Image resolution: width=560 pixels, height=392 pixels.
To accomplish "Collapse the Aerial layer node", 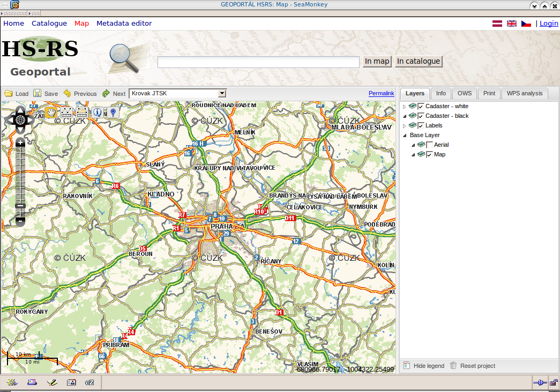I will coord(413,145).
